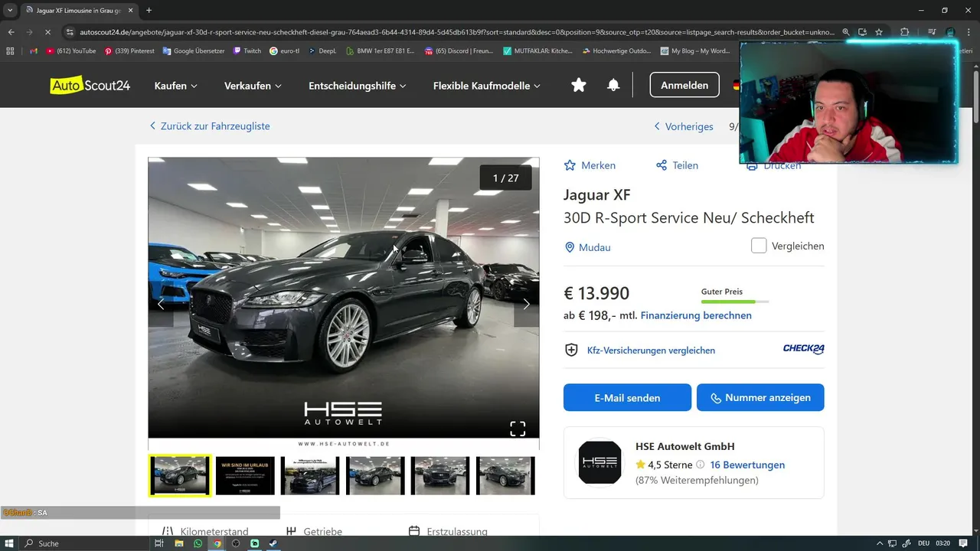The height and width of the screenshot is (551, 980).
Task: Show next photo with right arrow
Action: 526,305
